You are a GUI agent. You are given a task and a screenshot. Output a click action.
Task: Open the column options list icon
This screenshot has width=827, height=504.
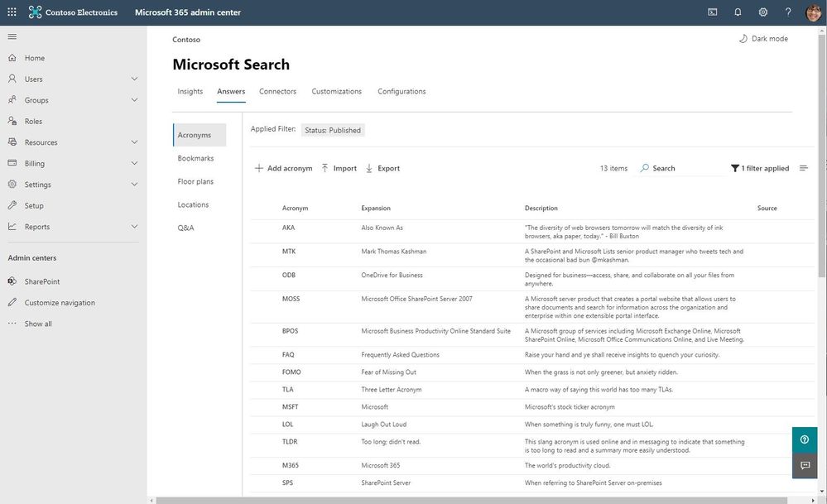[803, 168]
